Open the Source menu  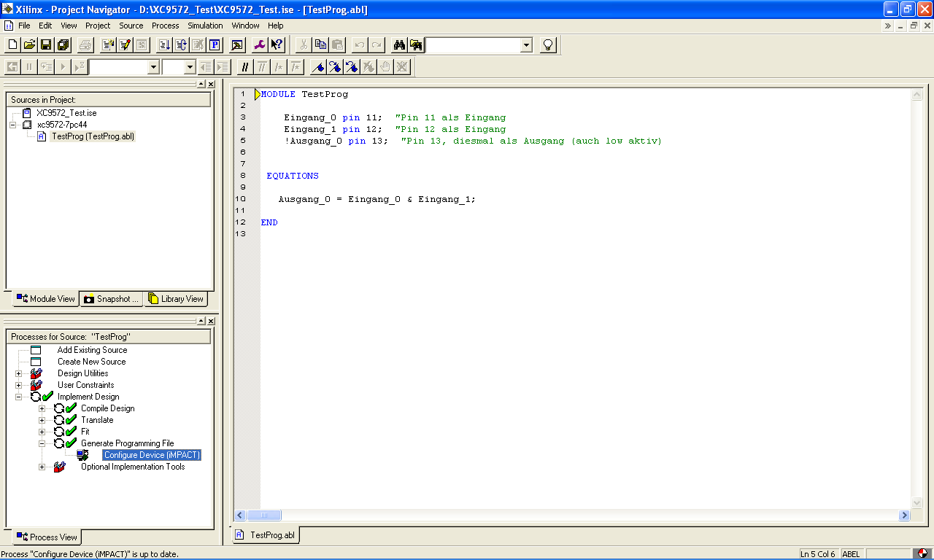(131, 26)
